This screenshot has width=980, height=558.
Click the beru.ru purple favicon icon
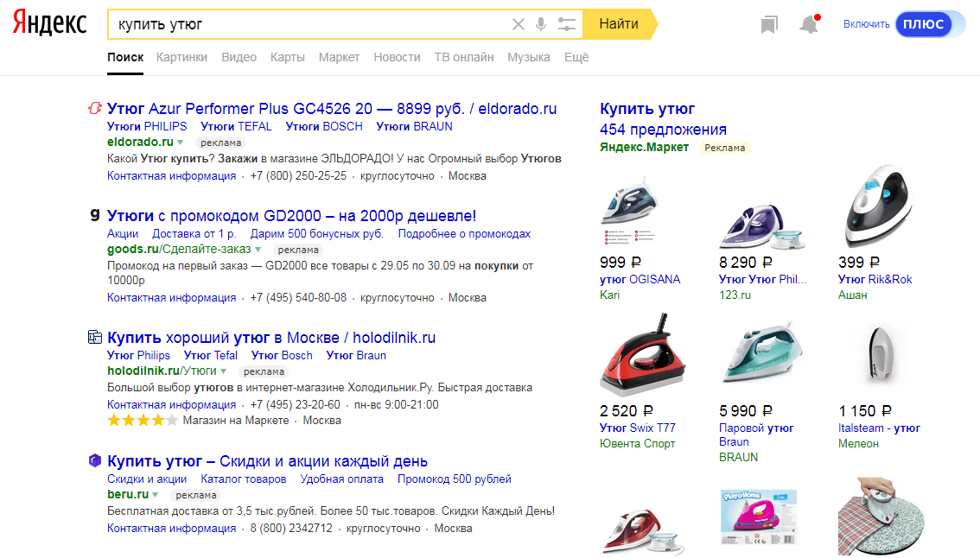[95, 461]
